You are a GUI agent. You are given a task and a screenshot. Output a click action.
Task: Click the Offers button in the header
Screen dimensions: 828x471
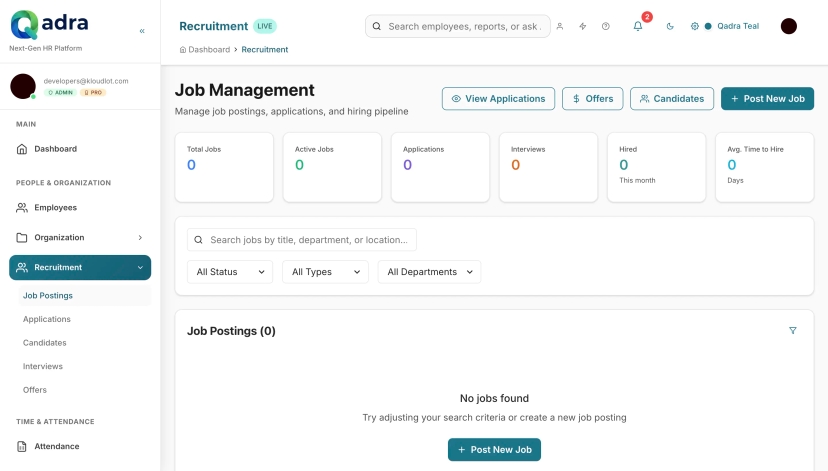592,99
